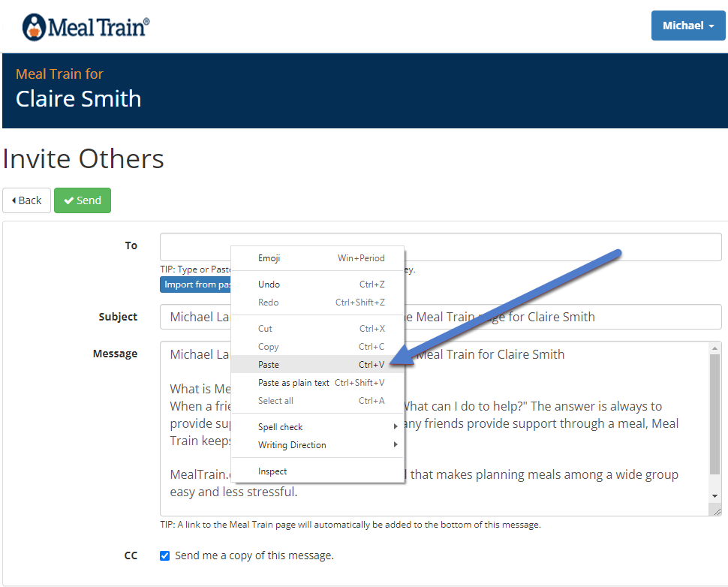Image resolution: width=728 pixels, height=587 pixels.
Task: Click the message box resize handle
Action: (x=717, y=511)
